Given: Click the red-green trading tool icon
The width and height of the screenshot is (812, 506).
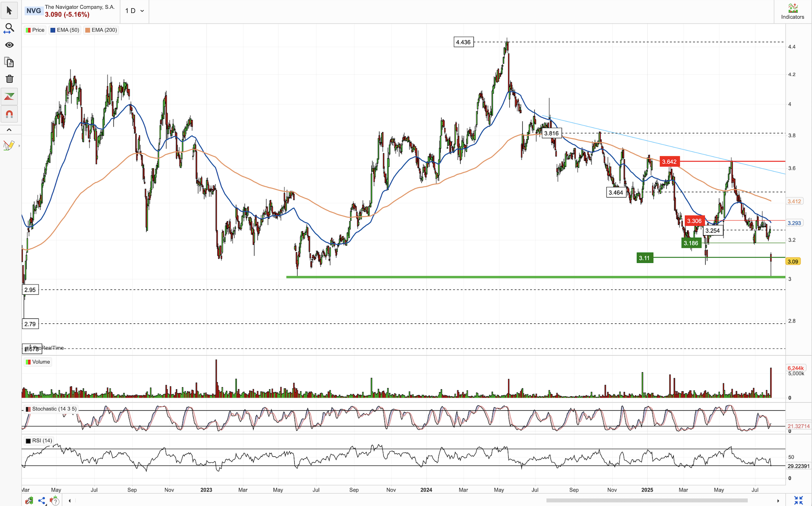Looking at the screenshot, I should [9, 96].
